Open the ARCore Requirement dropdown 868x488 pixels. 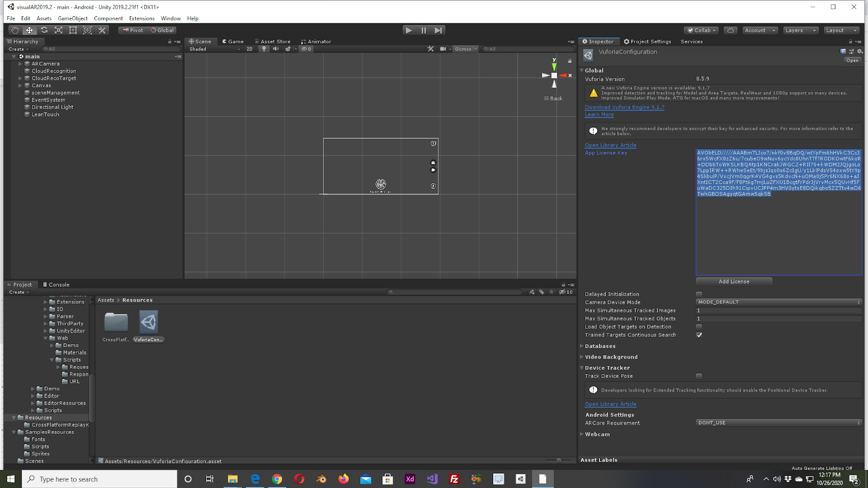click(x=778, y=423)
